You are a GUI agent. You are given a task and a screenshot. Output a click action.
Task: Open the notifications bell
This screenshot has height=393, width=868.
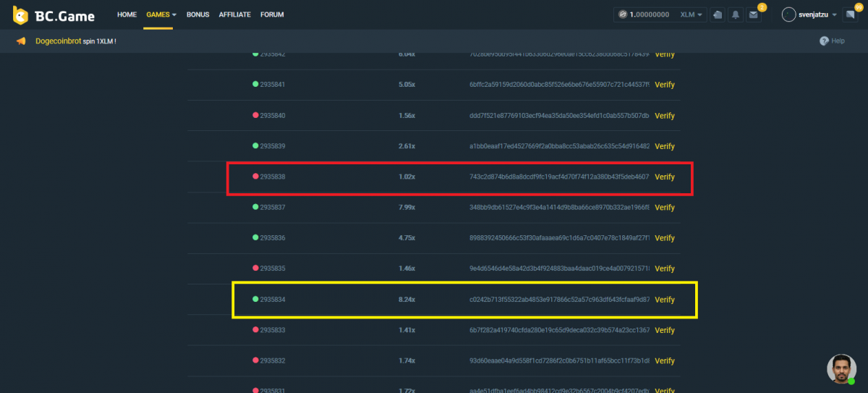pyautogui.click(x=736, y=14)
